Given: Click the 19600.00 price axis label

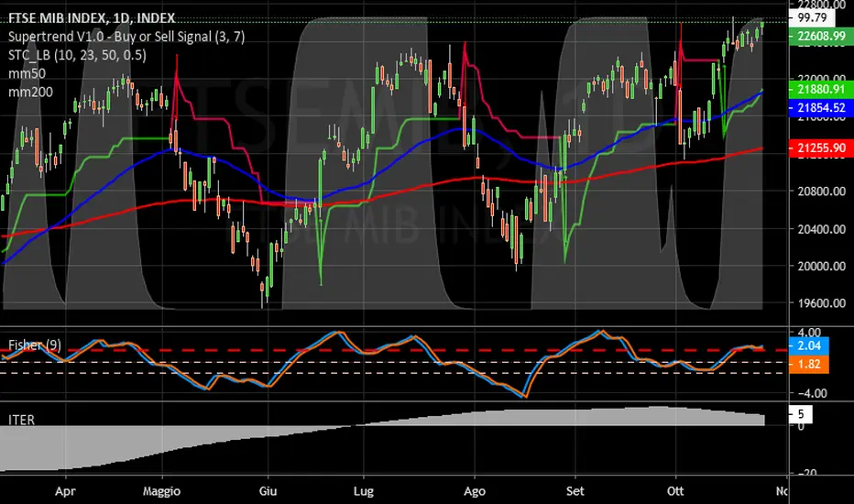Looking at the screenshot, I should tap(821, 303).
